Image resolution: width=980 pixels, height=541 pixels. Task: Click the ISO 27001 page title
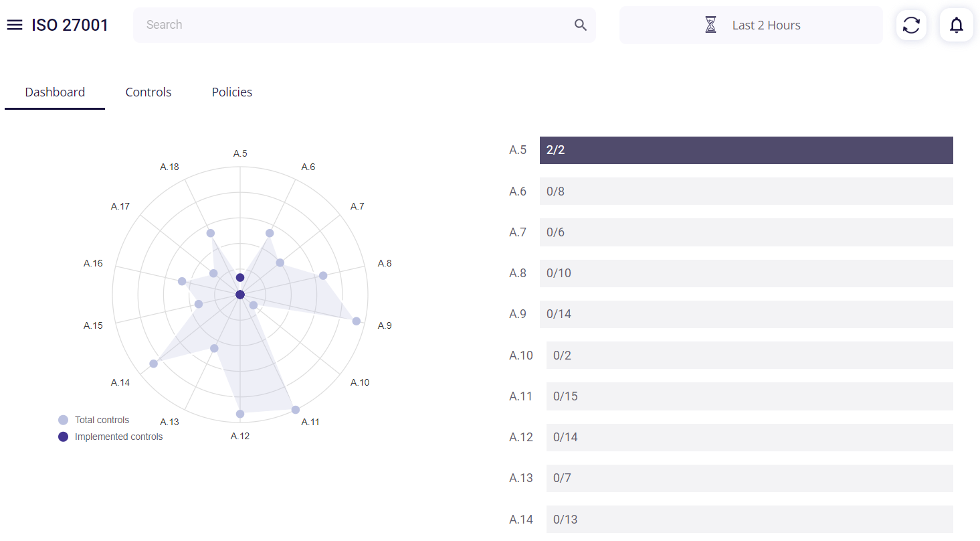(x=70, y=25)
